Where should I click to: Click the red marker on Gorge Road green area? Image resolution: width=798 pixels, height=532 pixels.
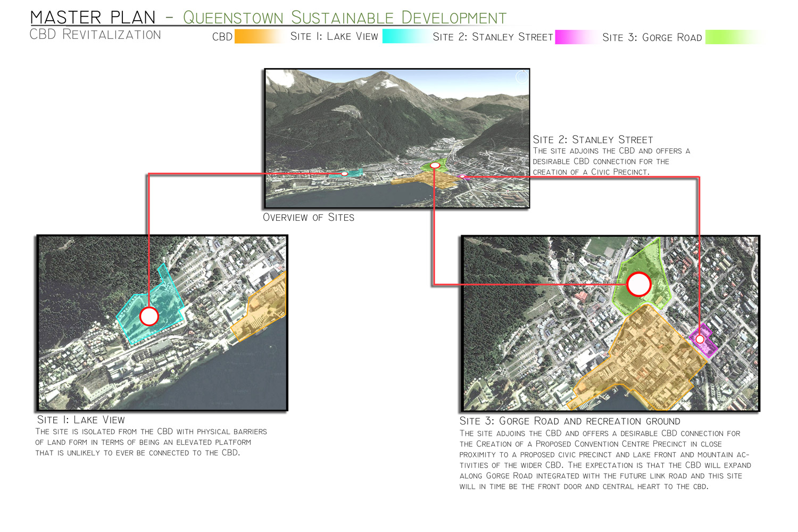(639, 285)
